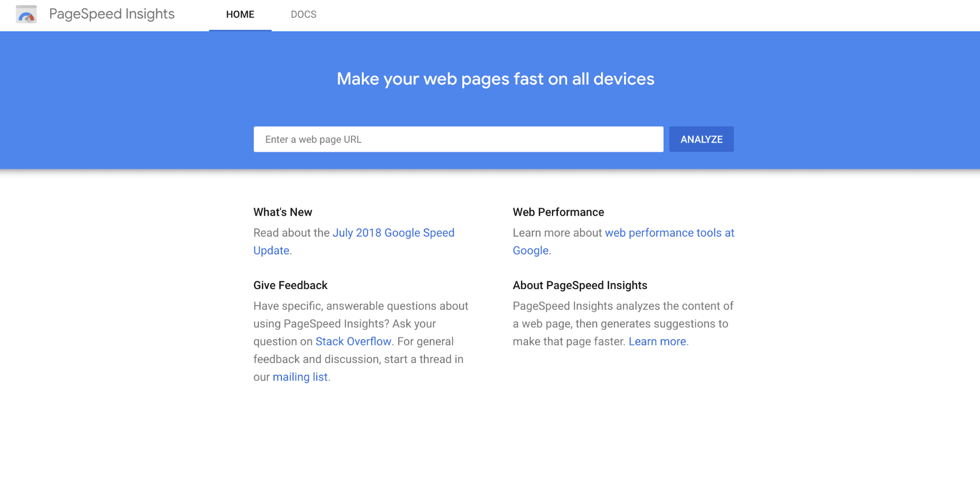The height and width of the screenshot is (481, 980).
Task: Click the Make your web pages fast headline
Action: pos(495,79)
